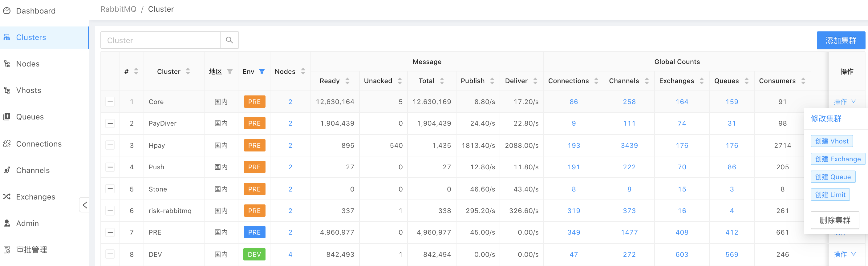The width and height of the screenshot is (868, 266).
Task: Click the Connections sidebar icon
Action: 7,144
